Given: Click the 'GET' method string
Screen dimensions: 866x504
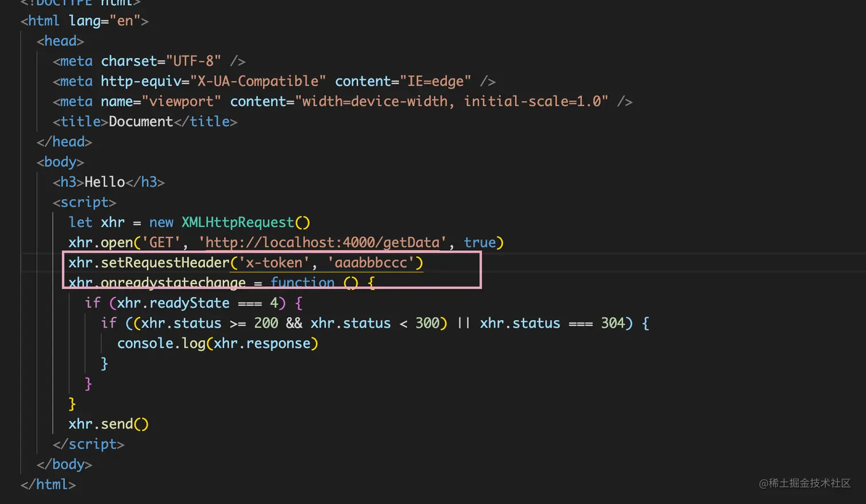Looking at the screenshot, I should pyautogui.click(x=161, y=243).
